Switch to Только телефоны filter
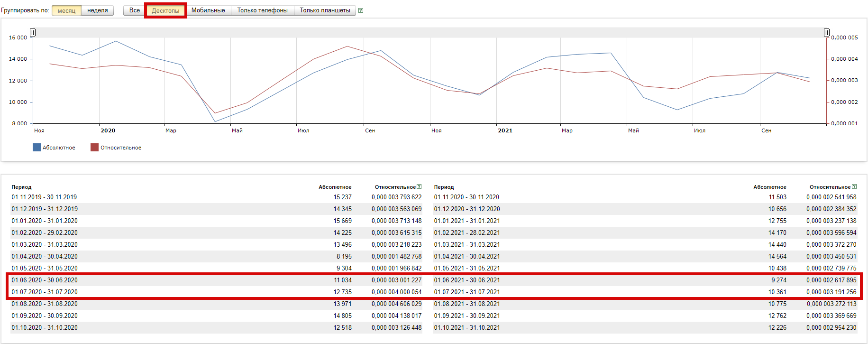 point(263,10)
